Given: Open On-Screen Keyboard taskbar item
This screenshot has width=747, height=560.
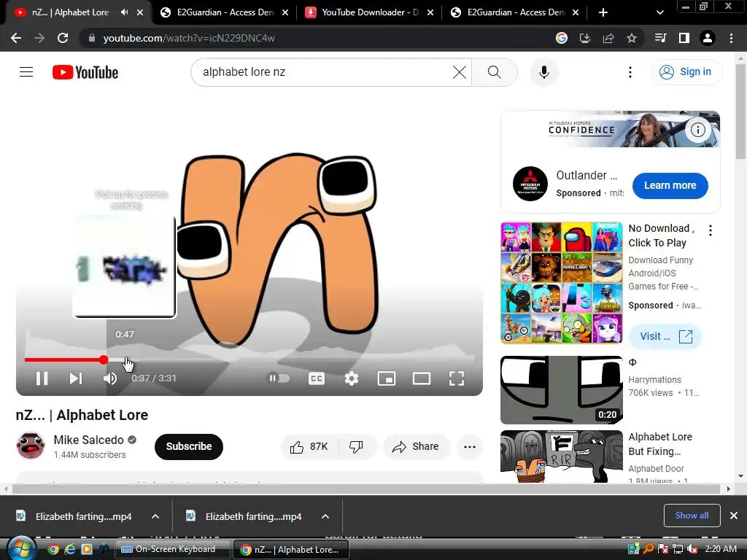Looking at the screenshot, I should [x=173, y=549].
